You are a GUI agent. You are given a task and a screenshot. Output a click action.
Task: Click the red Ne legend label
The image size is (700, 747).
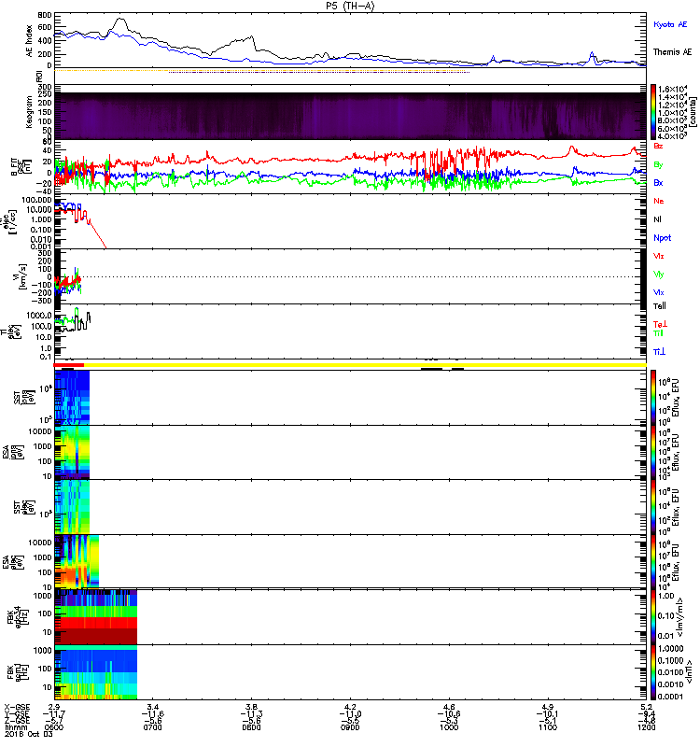click(x=659, y=201)
